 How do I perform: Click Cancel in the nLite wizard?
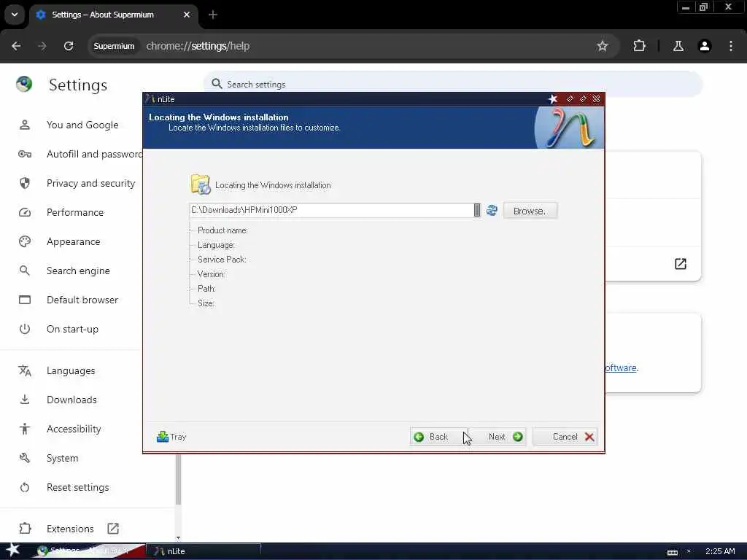coord(565,437)
